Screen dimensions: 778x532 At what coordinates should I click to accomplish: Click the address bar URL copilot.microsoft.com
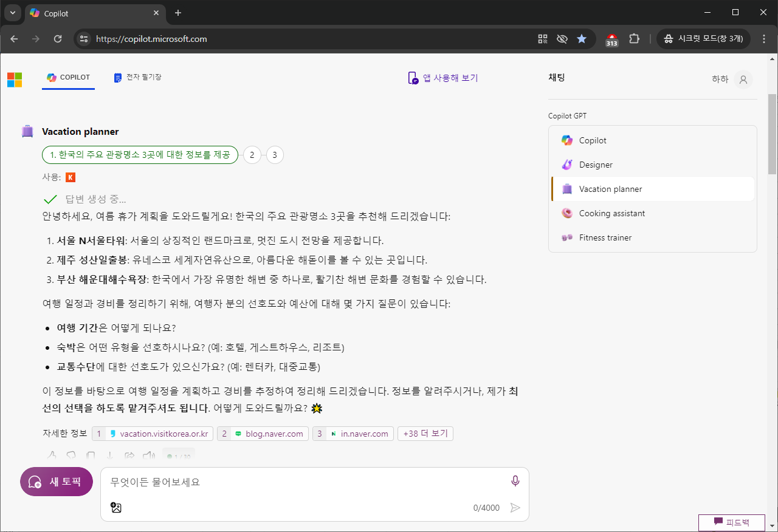pos(151,39)
